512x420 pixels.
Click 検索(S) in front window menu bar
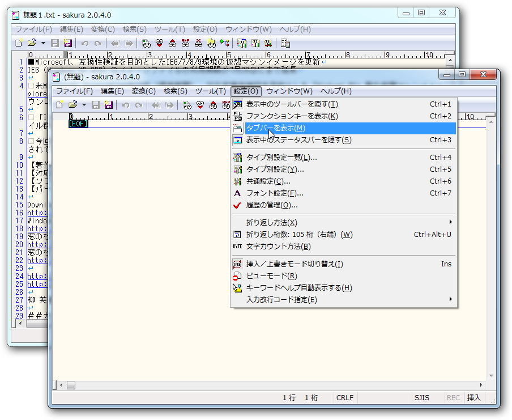(176, 91)
